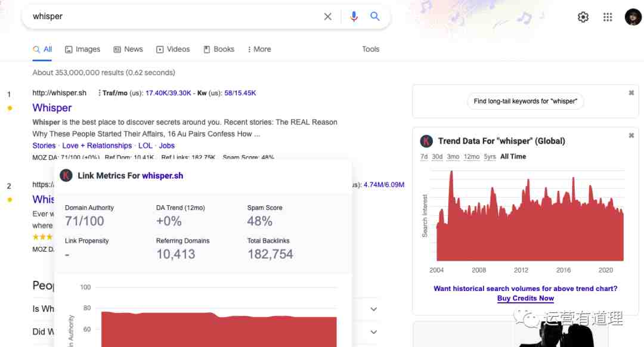Click Find long-tail keywords for "whisper"

click(525, 101)
